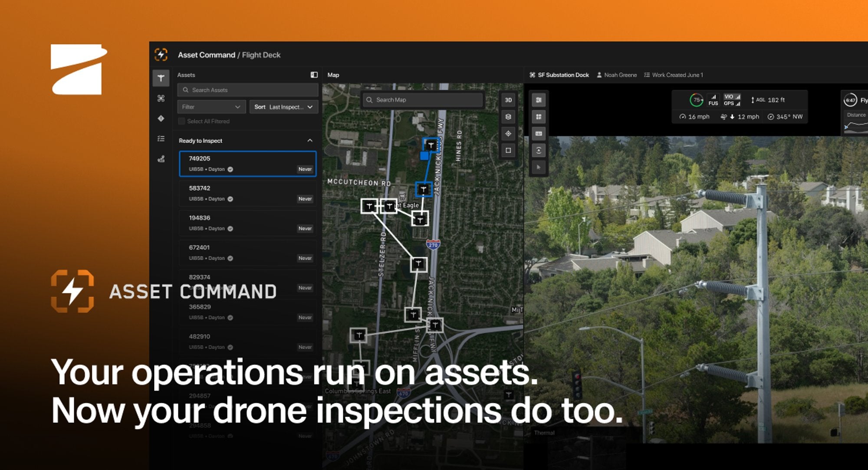Click the blue pole marker at map top
This screenshot has width=868, height=470.
[x=431, y=145]
